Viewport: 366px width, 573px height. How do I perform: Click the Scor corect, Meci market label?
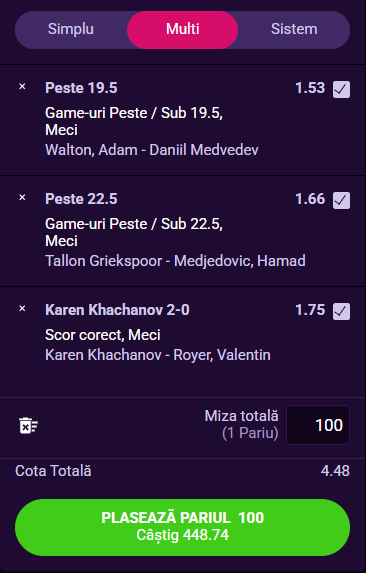tap(103, 335)
